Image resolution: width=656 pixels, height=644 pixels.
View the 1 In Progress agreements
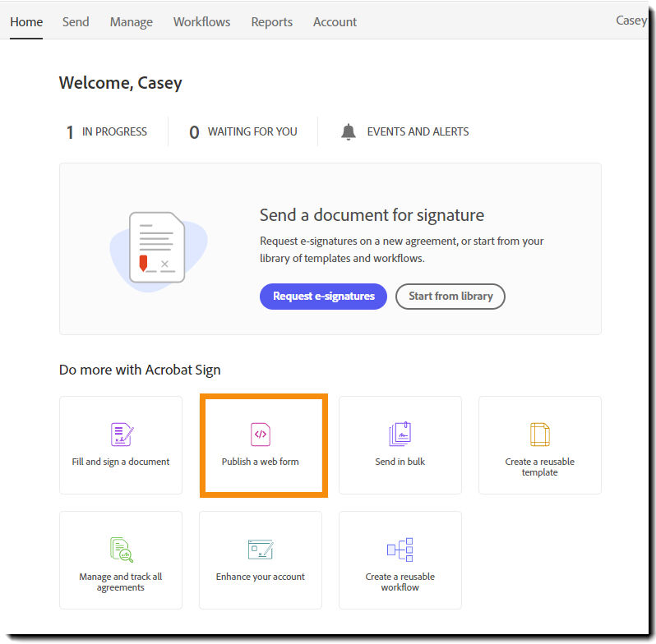coord(107,131)
